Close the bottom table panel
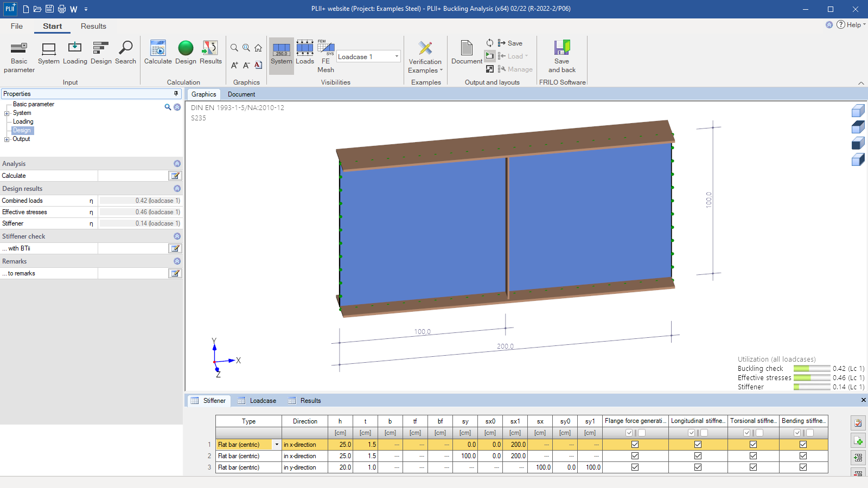 coord(863,400)
